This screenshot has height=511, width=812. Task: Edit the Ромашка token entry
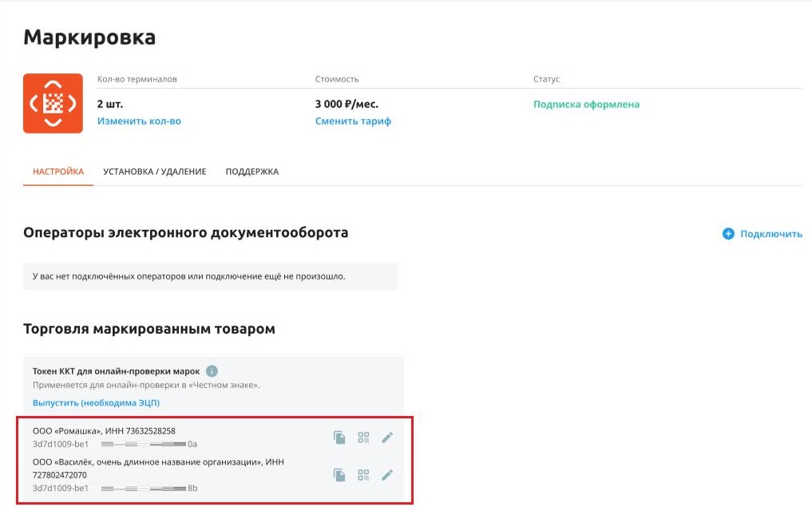pos(387,438)
